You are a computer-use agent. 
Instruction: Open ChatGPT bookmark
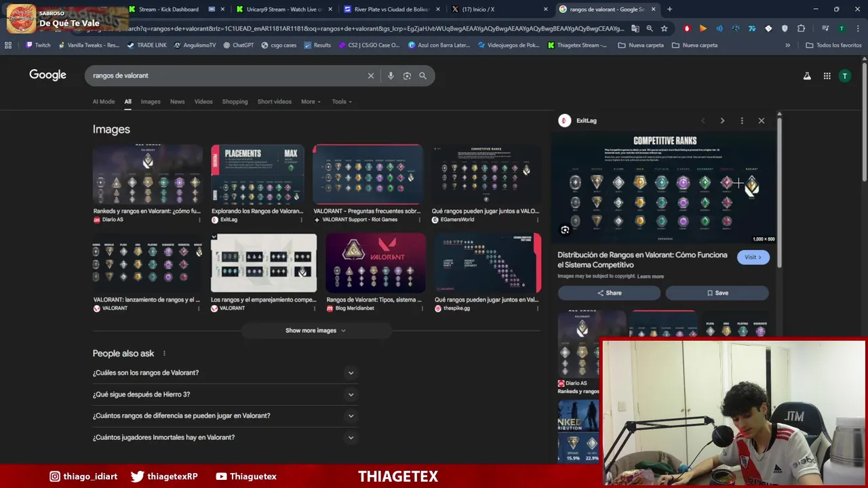pyautogui.click(x=238, y=45)
